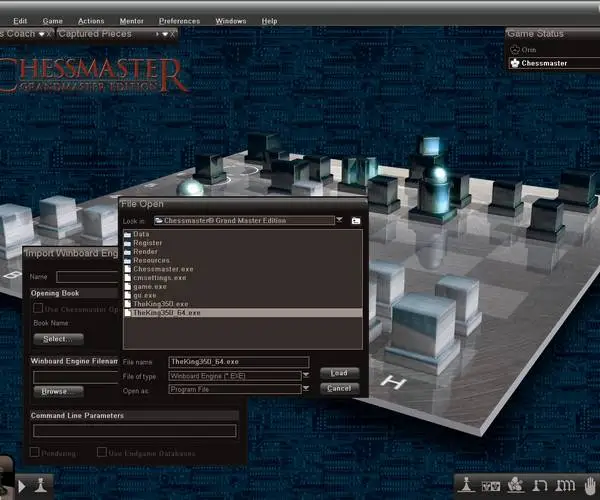Click the player avatar thumbnail at bottom left

click(7, 477)
